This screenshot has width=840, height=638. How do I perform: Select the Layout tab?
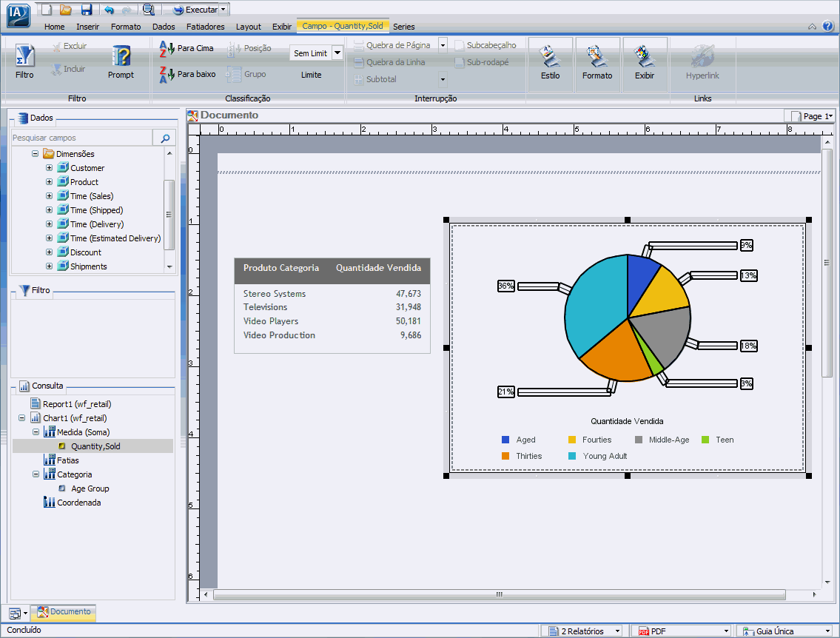[x=249, y=27]
